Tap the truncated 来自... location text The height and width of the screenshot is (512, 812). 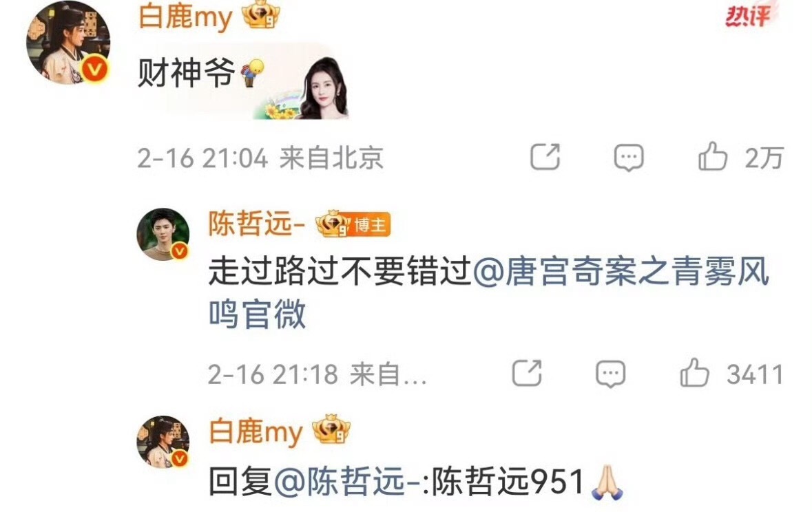388,374
